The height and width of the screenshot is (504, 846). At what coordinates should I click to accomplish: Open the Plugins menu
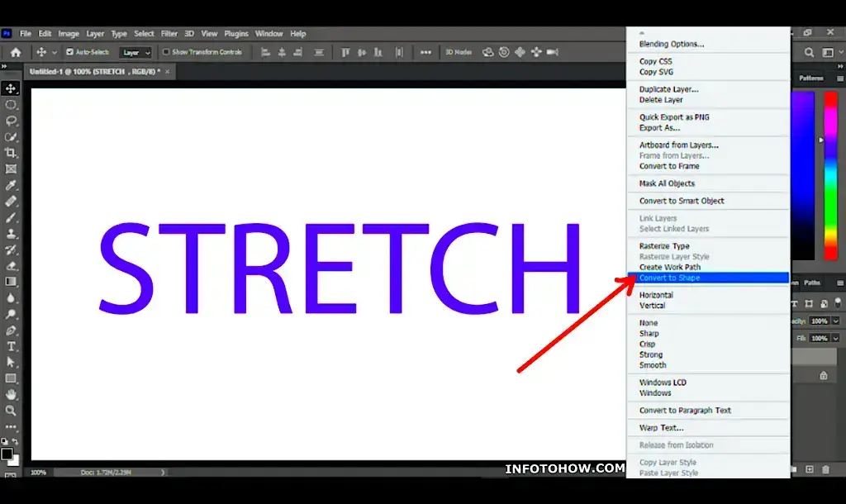(x=235, y=33)
